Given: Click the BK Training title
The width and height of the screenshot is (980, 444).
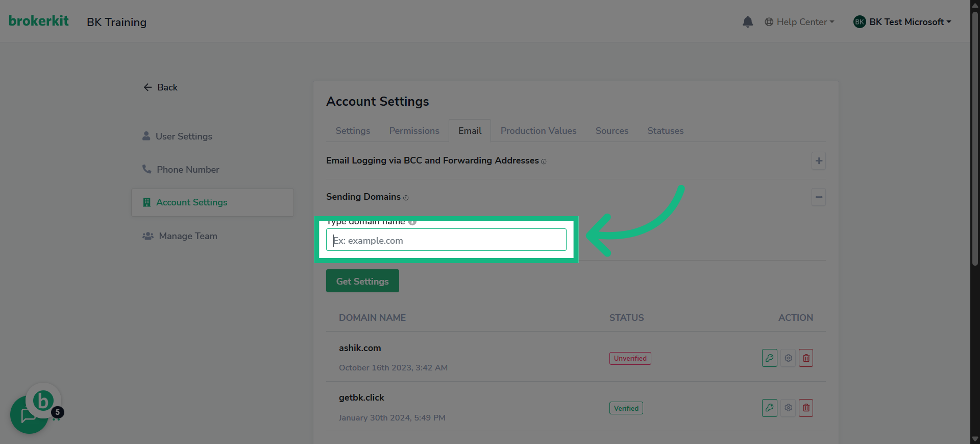Looking at the screenshot, I should click(x=116, y=22).
